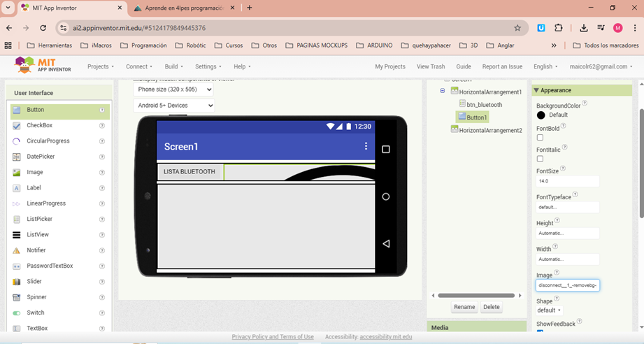644x344 pixels.
Task: Click the Rename button
Action: click(464, 307)
